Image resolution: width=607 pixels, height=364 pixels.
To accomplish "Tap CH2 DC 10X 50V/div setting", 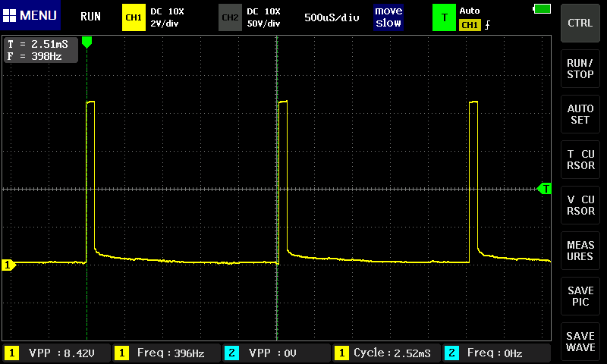I will tap(263, 17).
